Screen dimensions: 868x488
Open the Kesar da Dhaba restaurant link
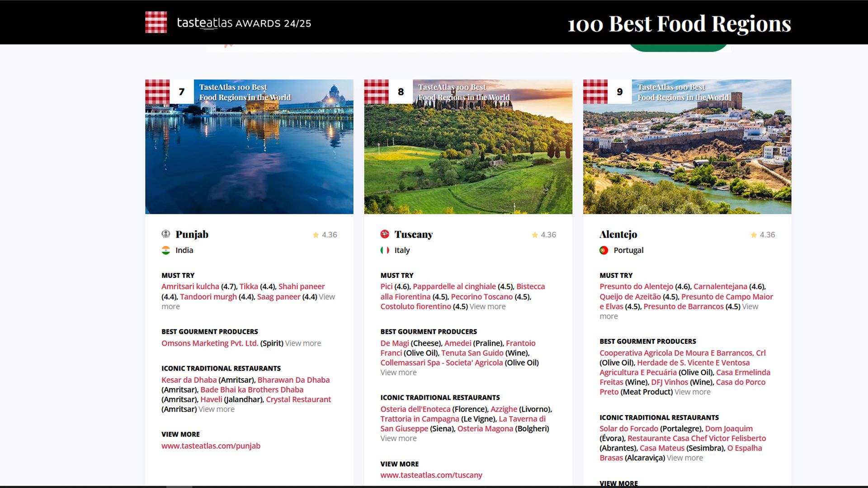pos(189,380)
